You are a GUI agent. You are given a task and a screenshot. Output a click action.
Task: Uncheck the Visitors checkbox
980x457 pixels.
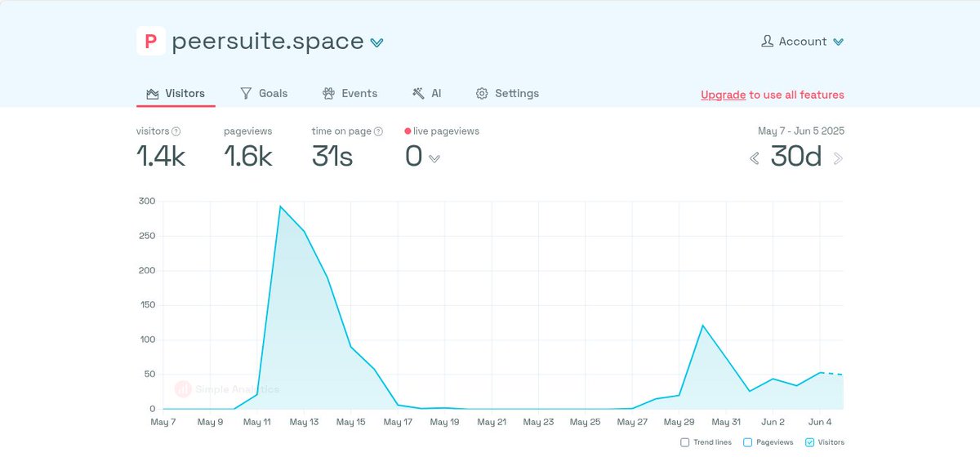tap(810, 442)
